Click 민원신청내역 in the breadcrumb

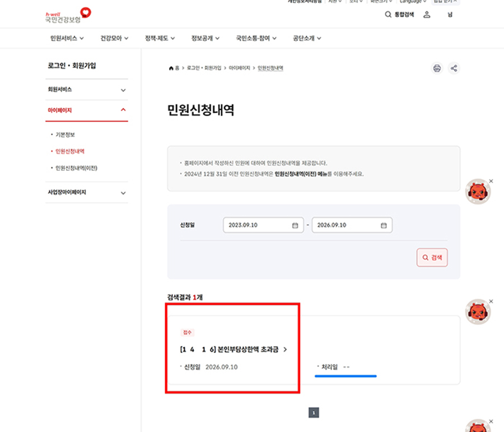pyautogui.click(x=270, y=68)
